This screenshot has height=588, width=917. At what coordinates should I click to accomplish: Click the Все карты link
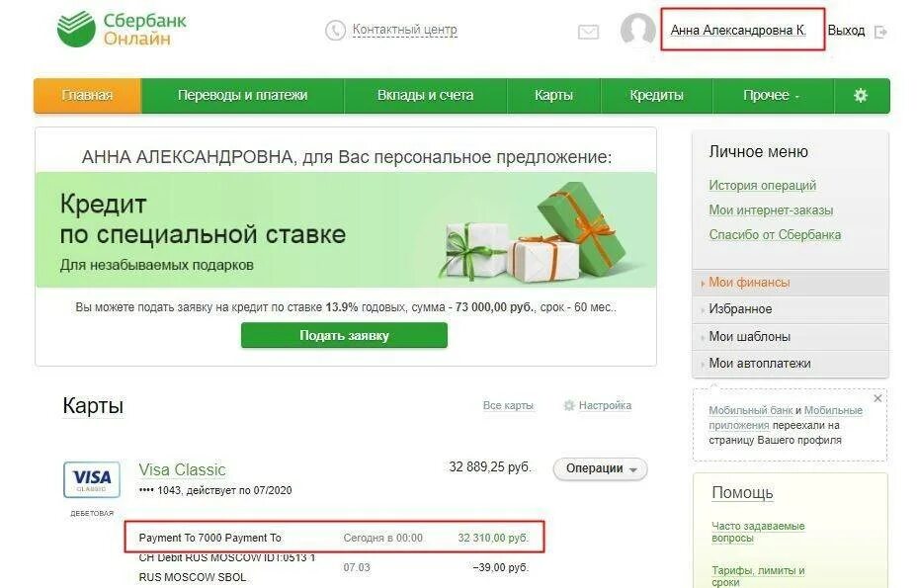point(508,405)
